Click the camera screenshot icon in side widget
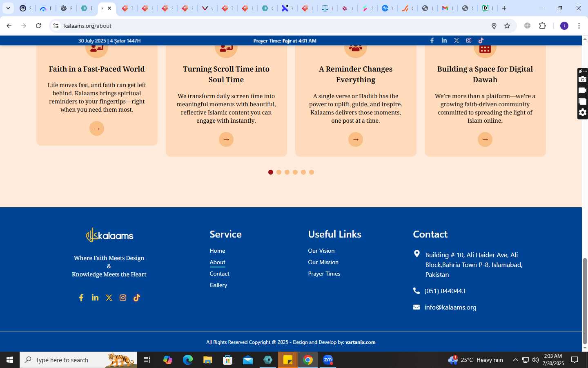 coord(583,79)
